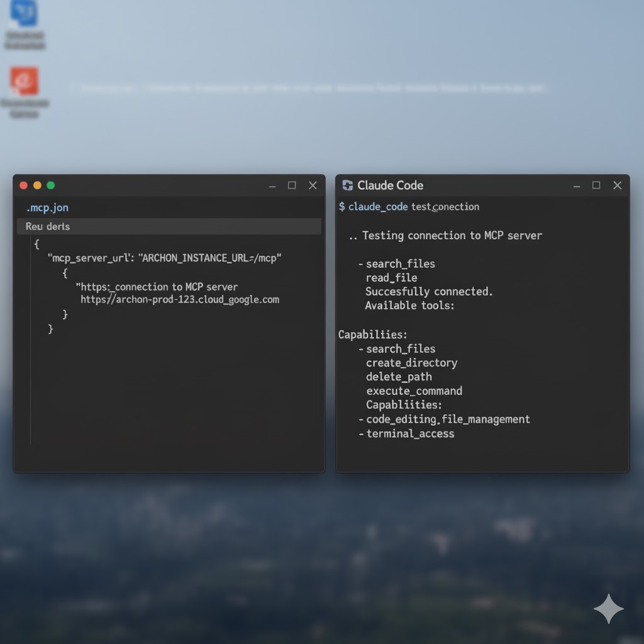Open the orange-red desktop shortcut icon
Viewport: 644px width, 644px height.
[x=25, y=82]
